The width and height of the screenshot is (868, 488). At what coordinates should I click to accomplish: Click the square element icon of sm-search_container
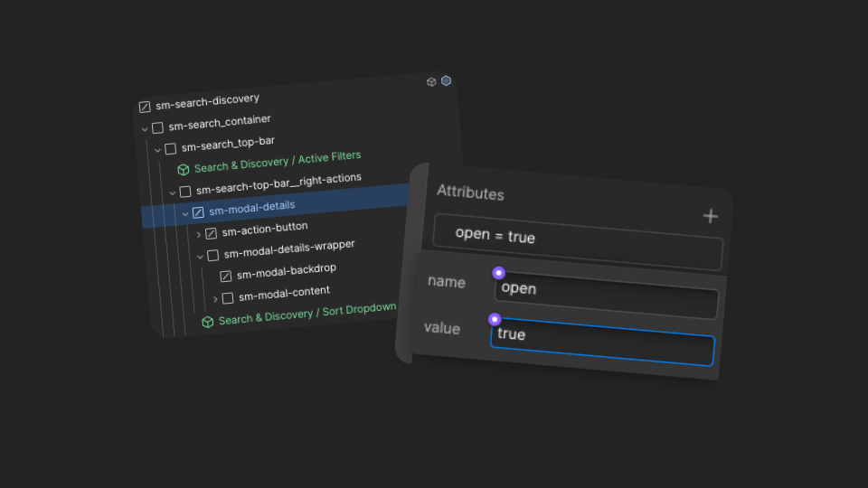coord(157,127)
